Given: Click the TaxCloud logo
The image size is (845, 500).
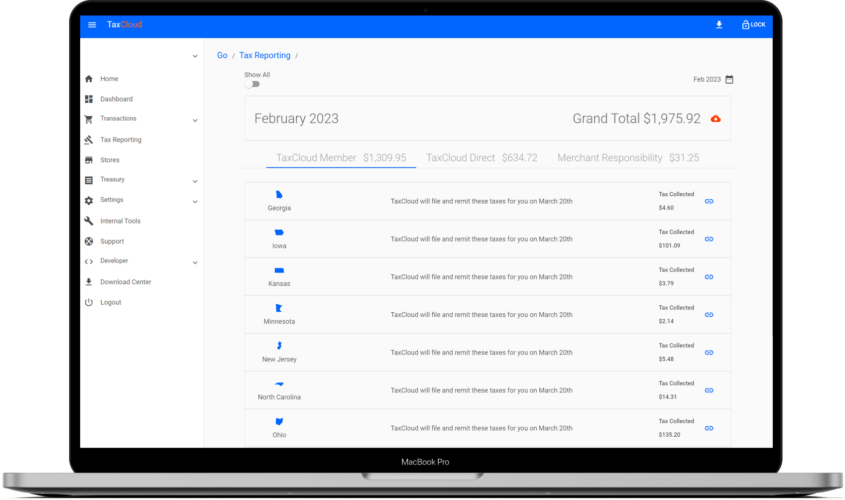Looking at the screenshot, I should point(124,25).
